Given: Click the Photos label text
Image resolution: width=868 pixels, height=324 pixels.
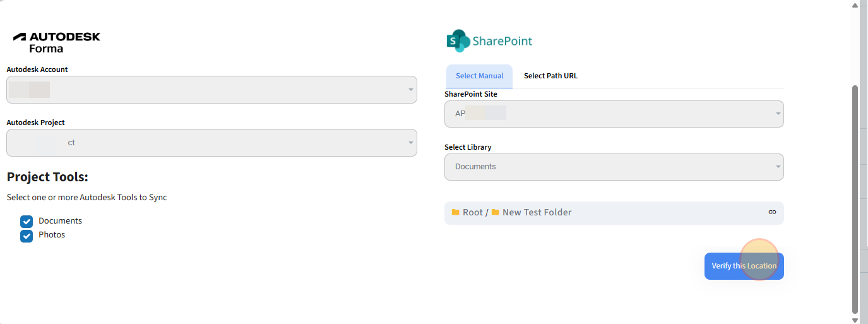Looking at the screenshot, I should (52, 235).
